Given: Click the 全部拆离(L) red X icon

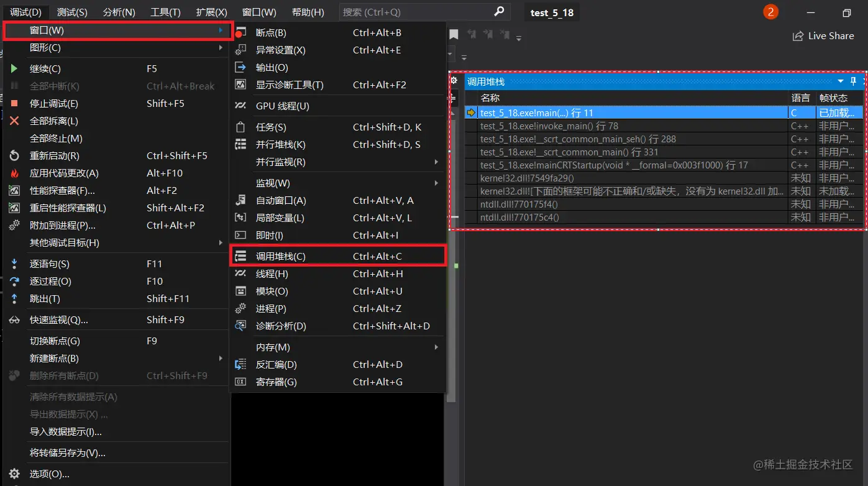Looking at the screenshot, I should point(14,121).
